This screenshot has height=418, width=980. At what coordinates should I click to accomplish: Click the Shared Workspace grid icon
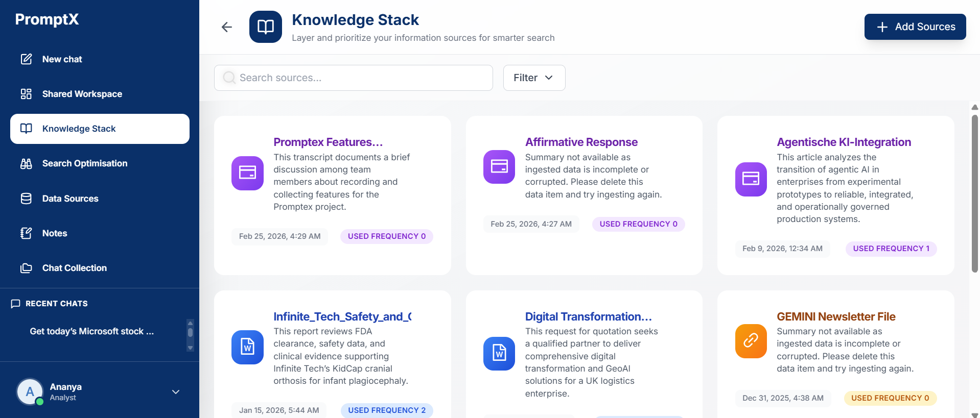[26, 94]
